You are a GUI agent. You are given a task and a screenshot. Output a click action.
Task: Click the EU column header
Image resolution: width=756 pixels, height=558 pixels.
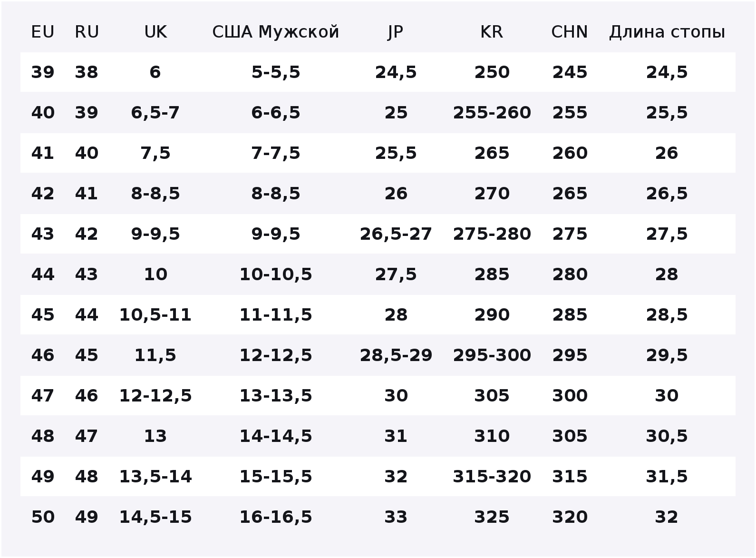click(43, 32)
